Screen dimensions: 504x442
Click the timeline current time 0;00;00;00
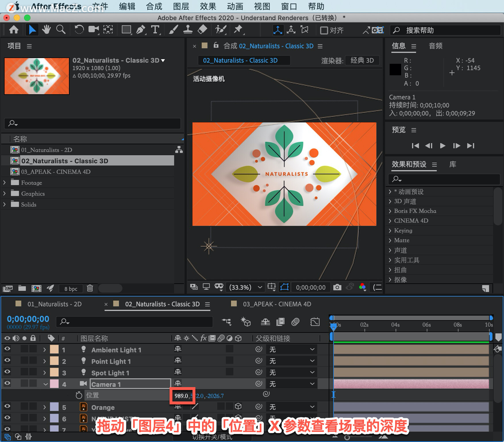[28, 319]
